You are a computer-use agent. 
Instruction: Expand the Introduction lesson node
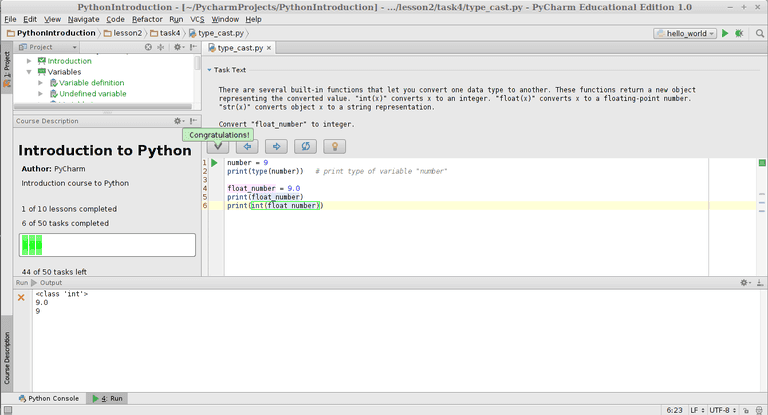(x=29, y=61)
